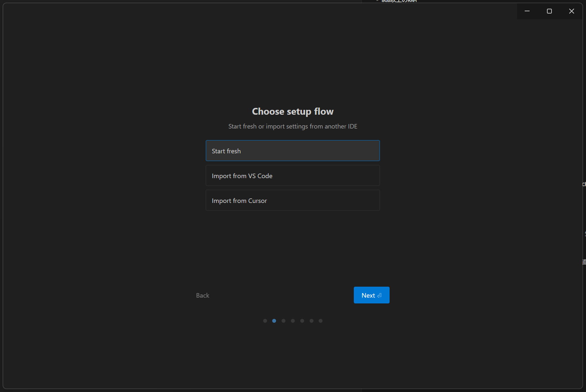The width and height of the screenshot is (586, 392).
Task: Select the sixth step indicator dot
Action: coord(312,321)
